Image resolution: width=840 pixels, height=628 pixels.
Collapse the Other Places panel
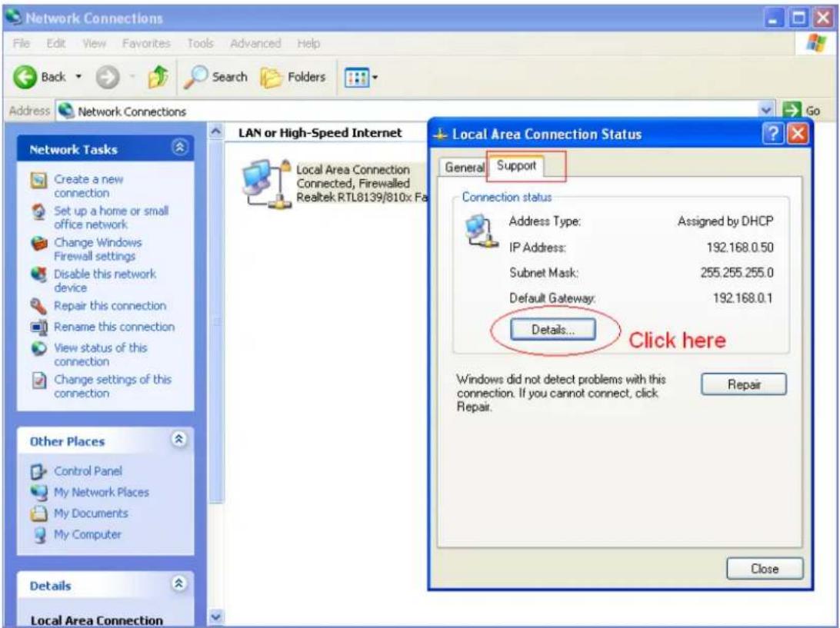click(179, 440)
